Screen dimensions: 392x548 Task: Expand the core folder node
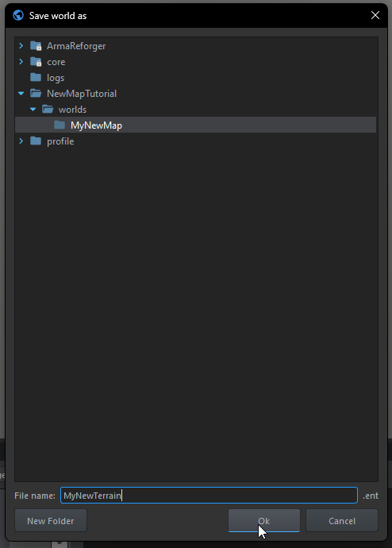tap(21, 61)
